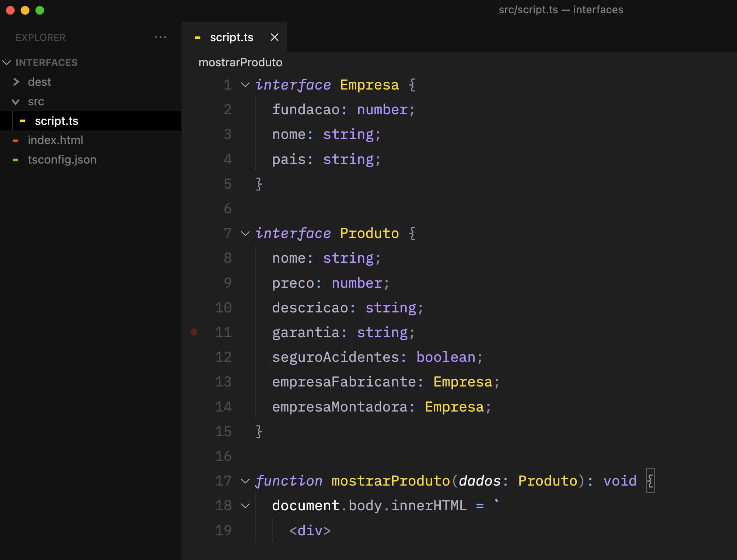The width and height of the screenshot is (737, 560).
Task: Click the HTML file icon for index.html
Action: [20, 140]
